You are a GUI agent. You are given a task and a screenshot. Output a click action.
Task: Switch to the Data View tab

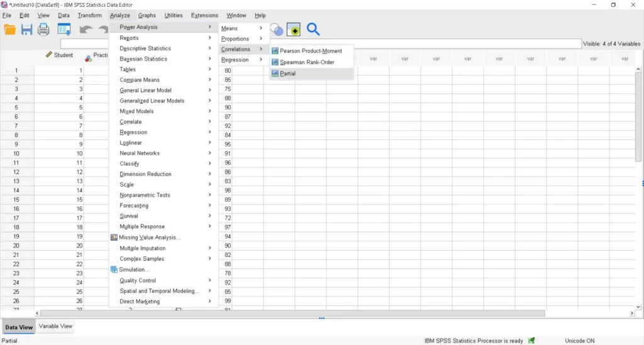19,327
